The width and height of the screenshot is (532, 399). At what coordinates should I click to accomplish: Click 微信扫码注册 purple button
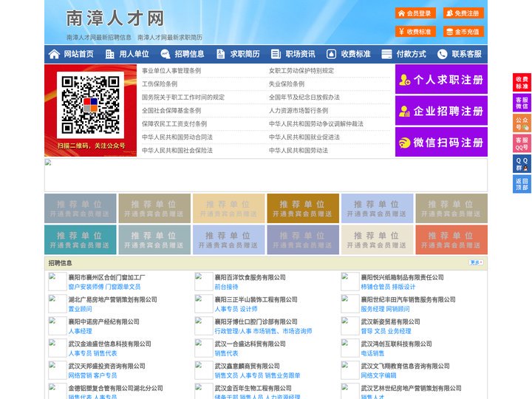coord(441,142)
